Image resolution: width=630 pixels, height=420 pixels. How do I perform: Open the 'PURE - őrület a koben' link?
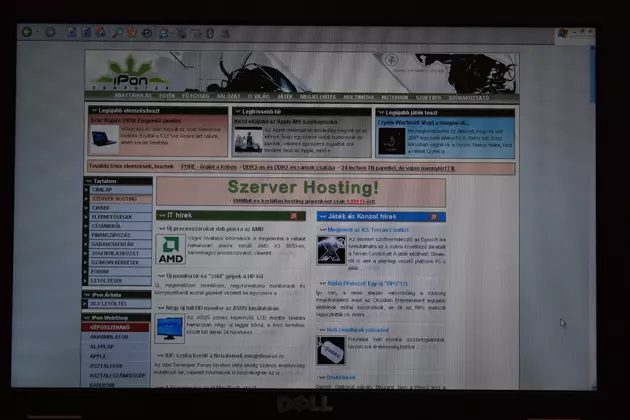[209, 167]
